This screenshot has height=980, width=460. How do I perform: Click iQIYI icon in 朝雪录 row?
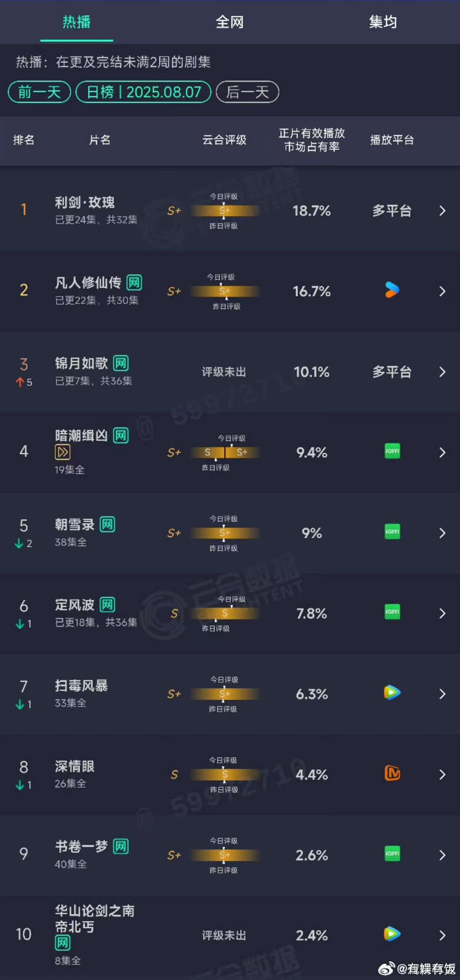(392, 531)
